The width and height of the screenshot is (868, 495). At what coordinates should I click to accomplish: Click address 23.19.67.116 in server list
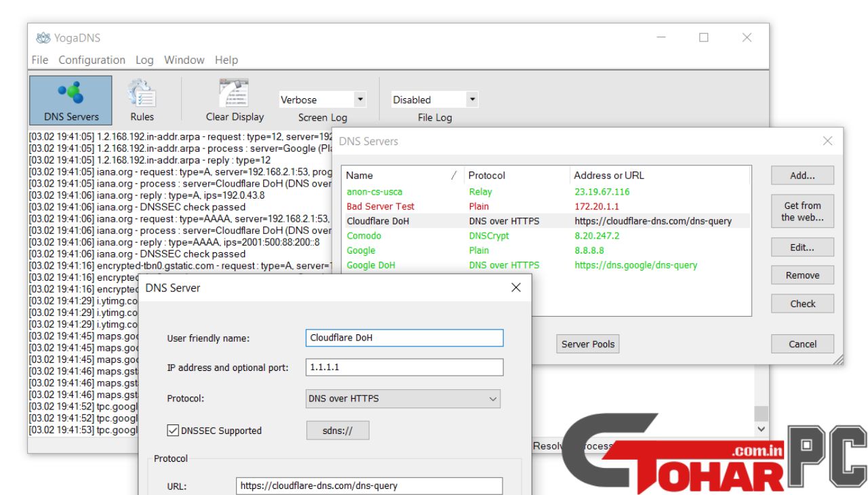coord(602,192)
